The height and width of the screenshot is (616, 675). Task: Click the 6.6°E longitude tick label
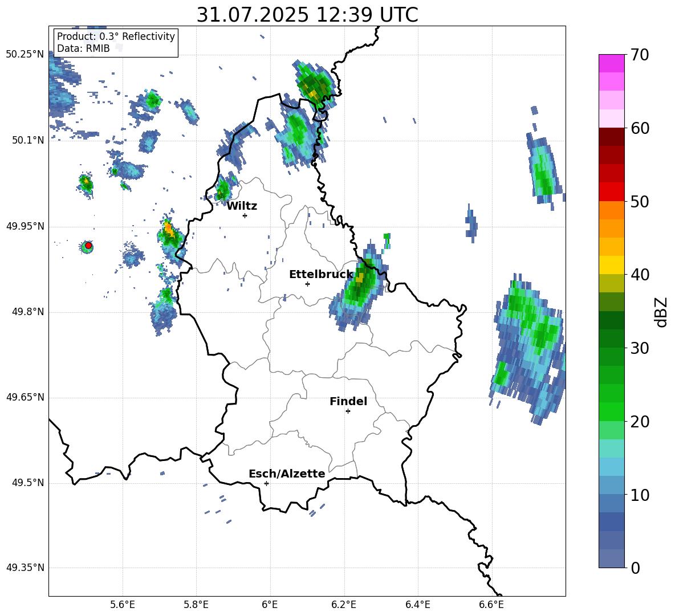pos(491,605)
